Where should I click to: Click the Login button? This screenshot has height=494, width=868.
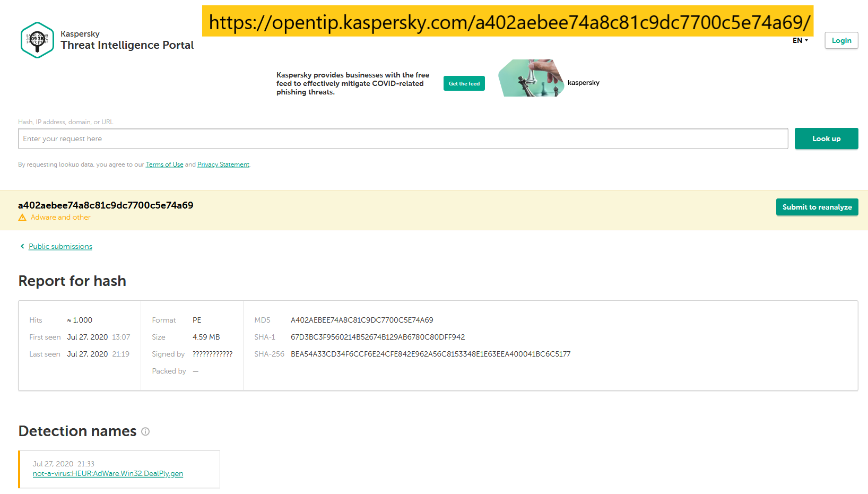tap(841, 40)
